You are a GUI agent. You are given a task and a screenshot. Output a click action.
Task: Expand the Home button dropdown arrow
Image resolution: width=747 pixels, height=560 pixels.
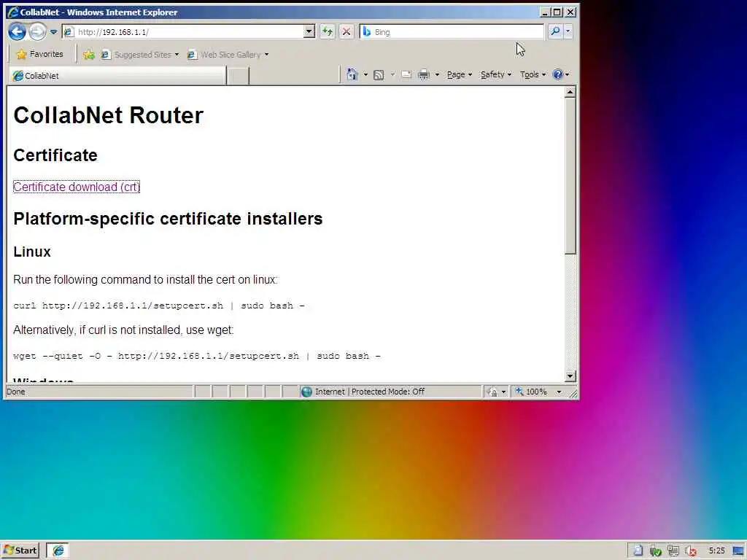tap(365, 75)
